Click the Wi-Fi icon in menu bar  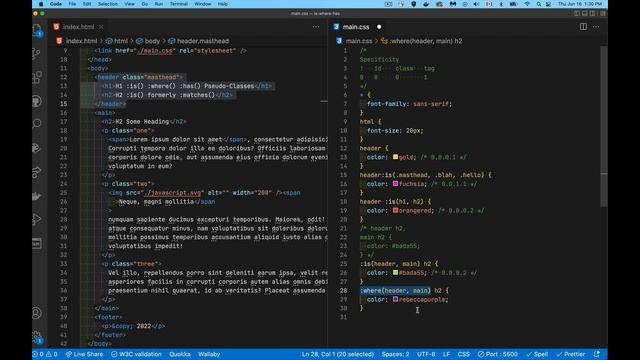tap(527, 4)
